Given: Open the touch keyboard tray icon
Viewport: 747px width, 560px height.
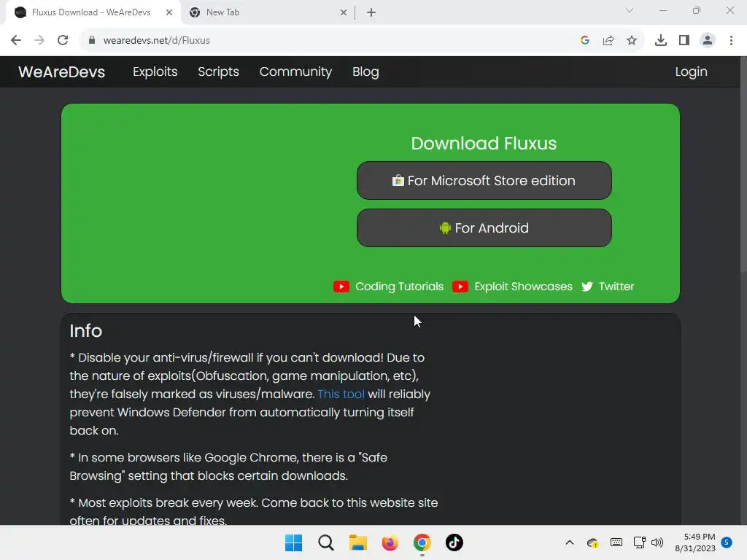Looking at the screenshot, I should [616, 542].
